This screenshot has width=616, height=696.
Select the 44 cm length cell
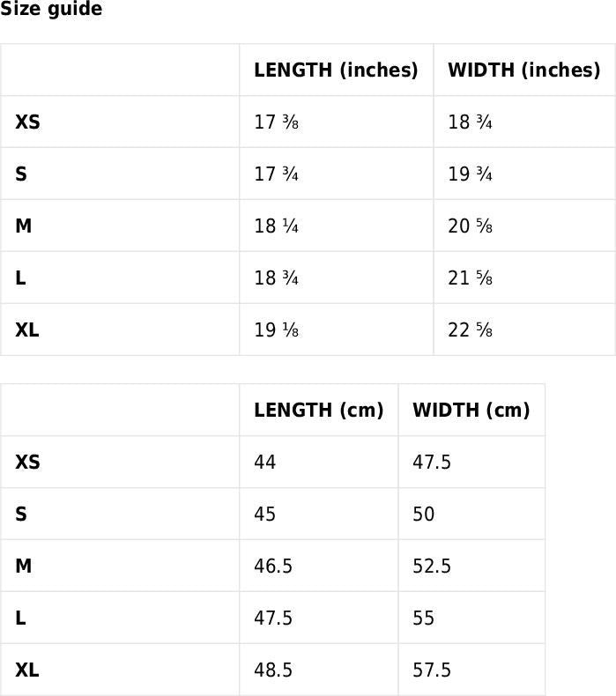click(x=264, y=463)
